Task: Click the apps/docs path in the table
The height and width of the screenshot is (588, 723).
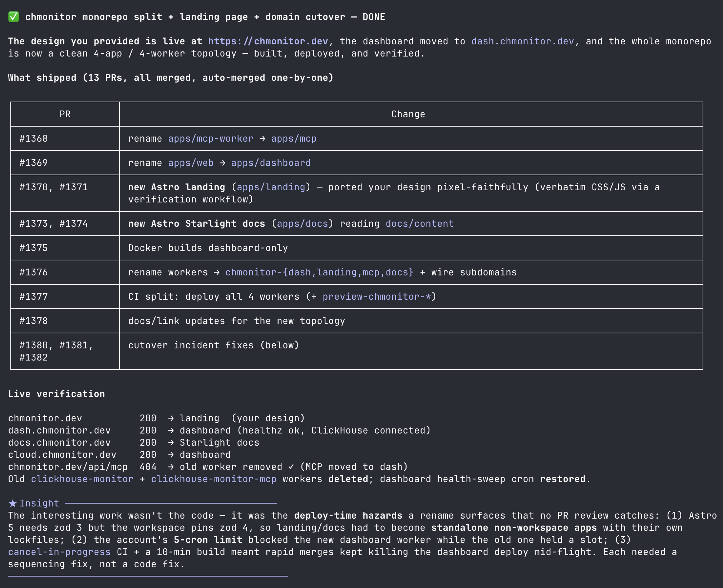Action: click(x=302, y=224)
